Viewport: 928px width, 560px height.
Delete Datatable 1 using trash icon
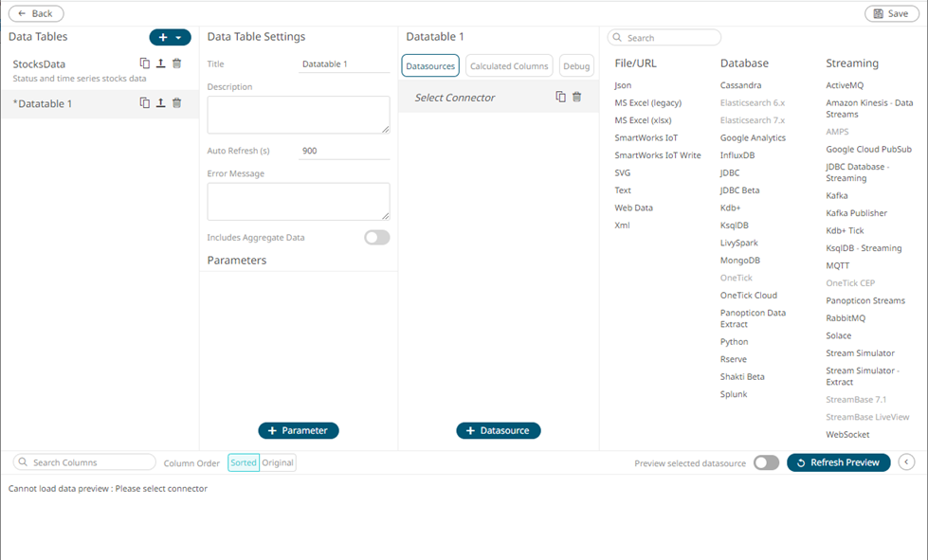click(177, 103)
